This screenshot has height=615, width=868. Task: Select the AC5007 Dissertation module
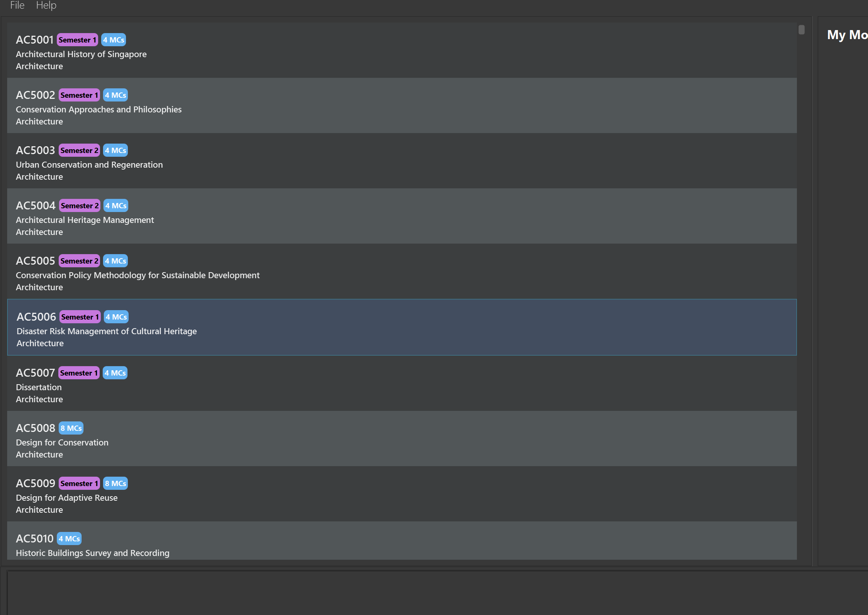pos(402,383)
